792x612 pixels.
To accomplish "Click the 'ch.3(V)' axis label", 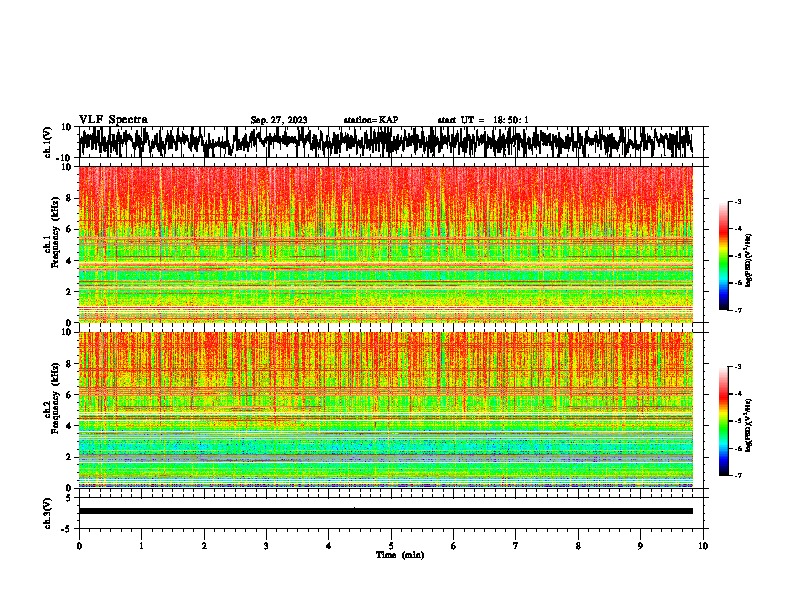I will click(x=48, y=513).
